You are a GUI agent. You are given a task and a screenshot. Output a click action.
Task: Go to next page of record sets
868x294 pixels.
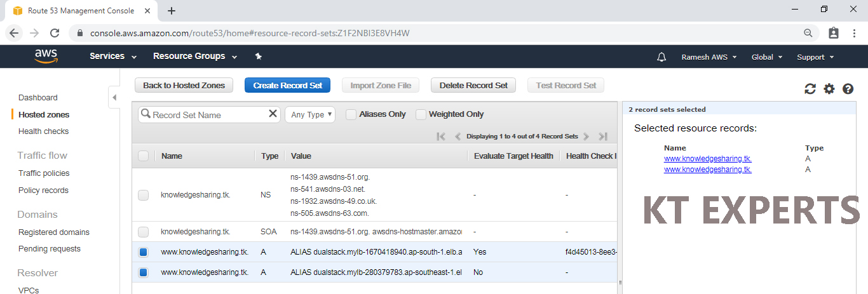tap(586, 137)
